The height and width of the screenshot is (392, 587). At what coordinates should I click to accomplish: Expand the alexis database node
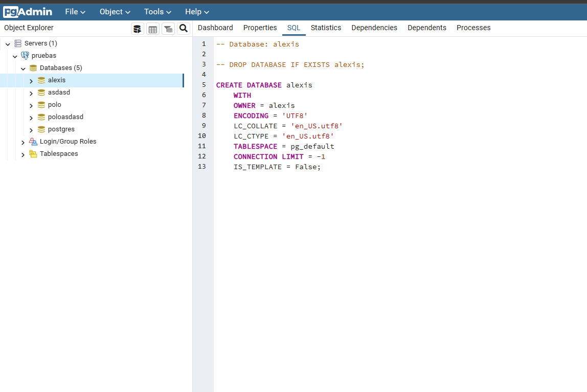pyautogui.click(x=31, y=81)
